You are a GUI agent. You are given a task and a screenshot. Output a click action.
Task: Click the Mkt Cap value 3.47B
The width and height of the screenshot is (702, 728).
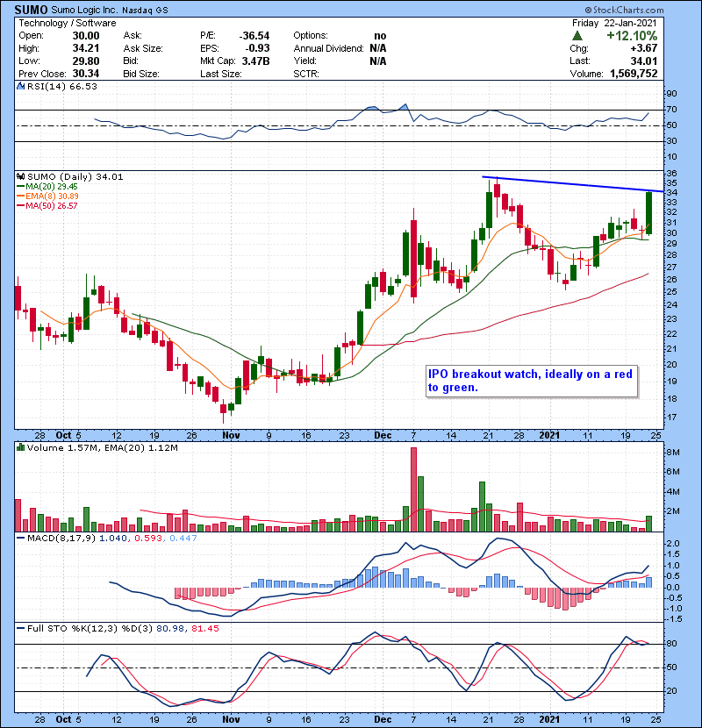tap(255, 61)
